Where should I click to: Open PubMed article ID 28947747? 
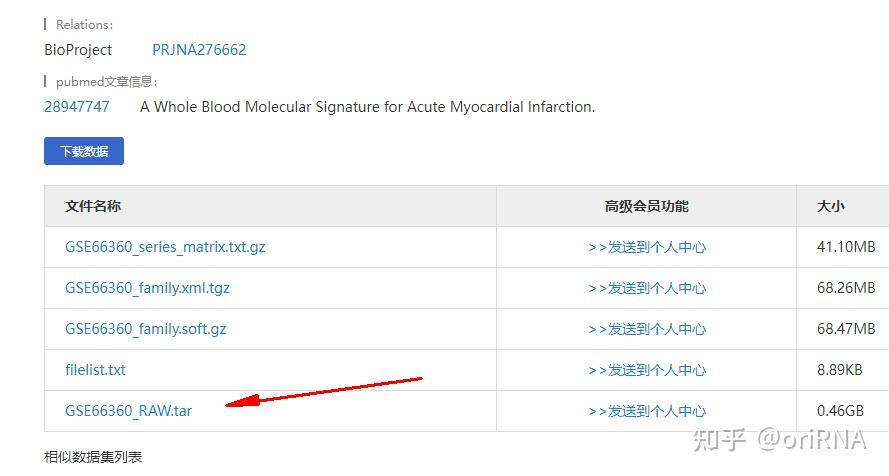(x=77, y=107)
